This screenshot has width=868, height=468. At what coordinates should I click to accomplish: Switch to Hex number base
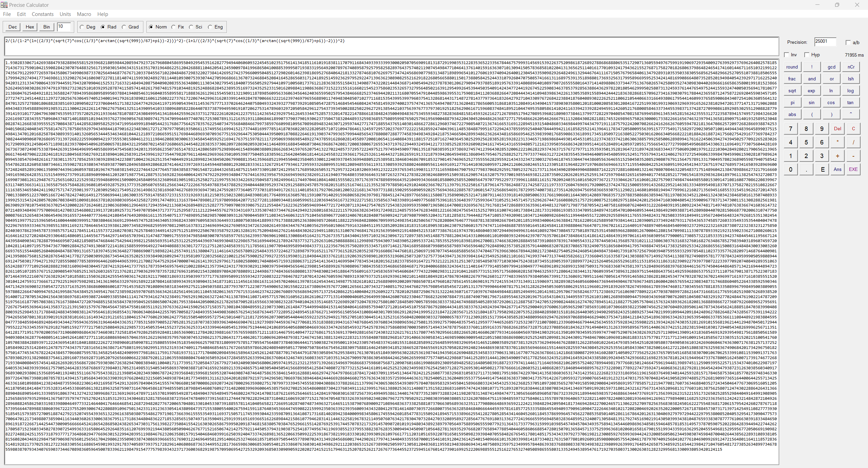[x=30, y=27]
